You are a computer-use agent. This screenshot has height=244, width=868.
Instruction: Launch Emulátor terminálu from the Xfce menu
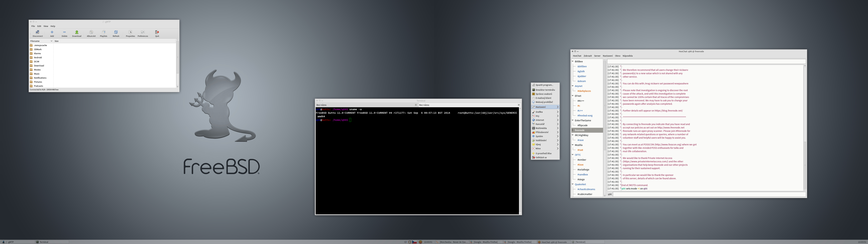[x=545, y=90]
